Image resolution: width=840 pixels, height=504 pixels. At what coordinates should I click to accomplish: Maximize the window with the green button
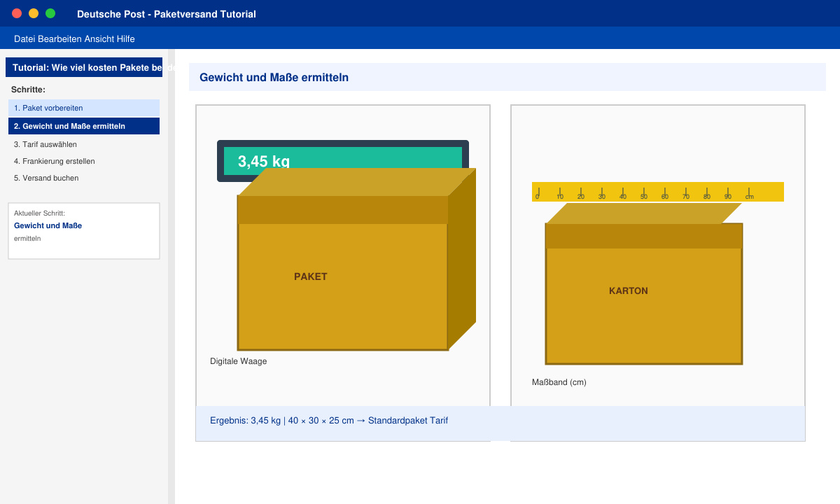50,13
